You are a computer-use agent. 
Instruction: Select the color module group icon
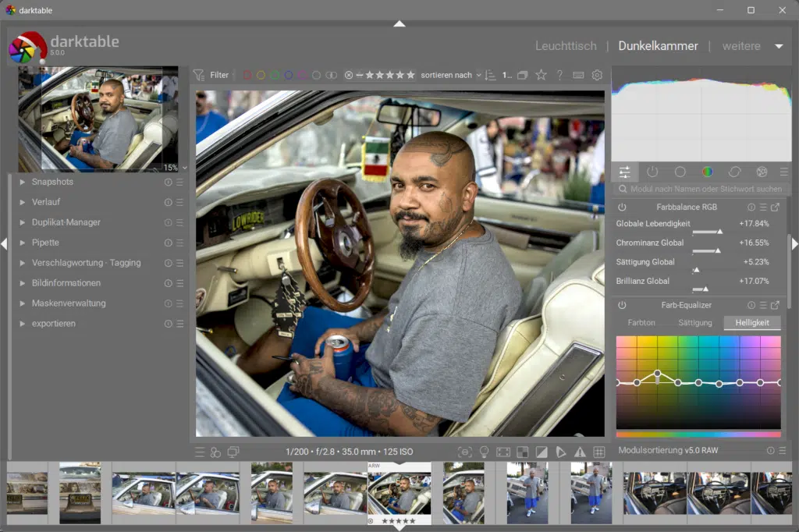tap(707, 172)
